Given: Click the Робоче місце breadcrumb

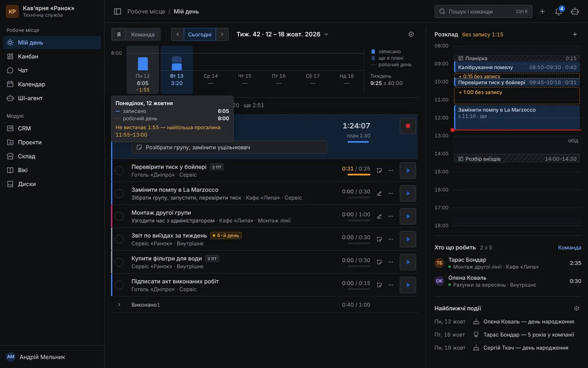Looking at the screenshot, I should click(x=146, y=11).
